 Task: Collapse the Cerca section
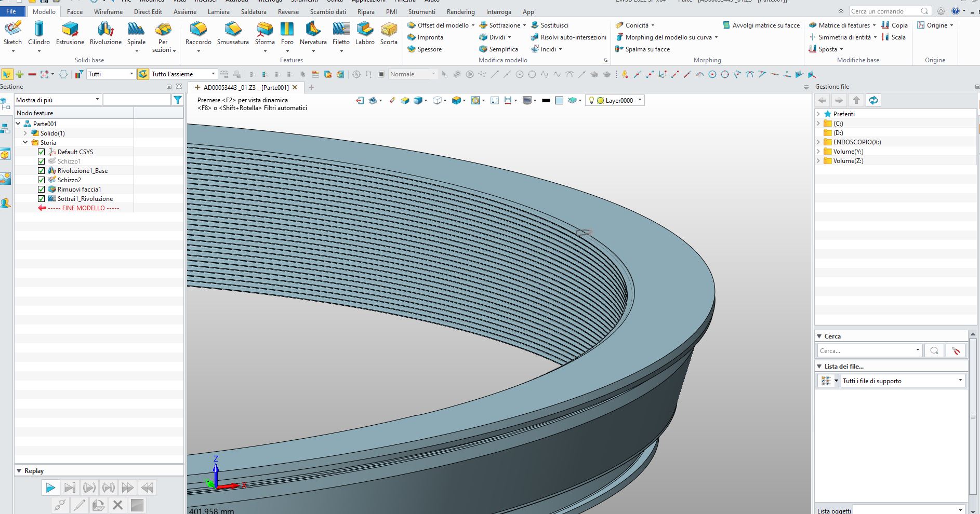point(819,336)
